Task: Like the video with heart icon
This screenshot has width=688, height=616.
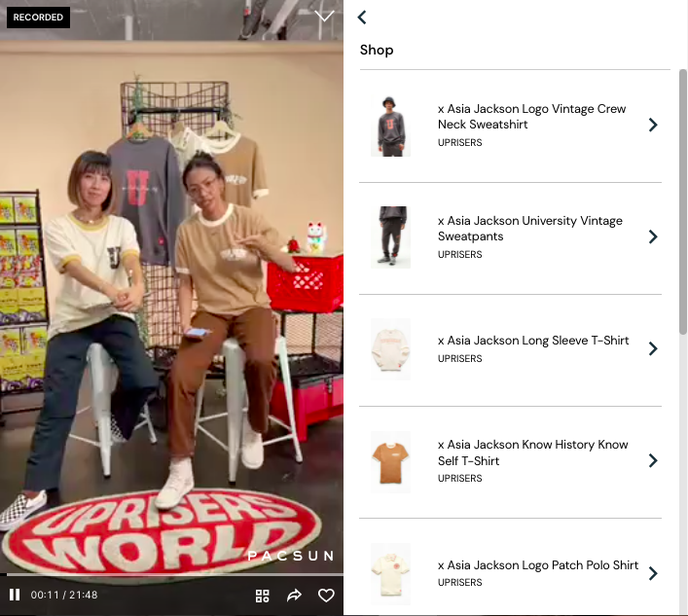Action: [x=326, y=596]
